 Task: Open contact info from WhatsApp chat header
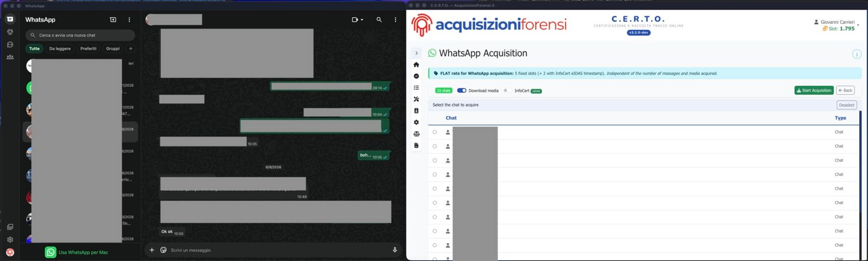click(174, 19)
